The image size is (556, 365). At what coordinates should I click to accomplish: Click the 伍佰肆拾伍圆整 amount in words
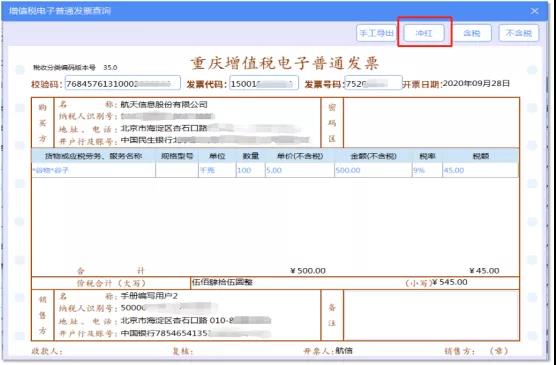coord(222,282)
